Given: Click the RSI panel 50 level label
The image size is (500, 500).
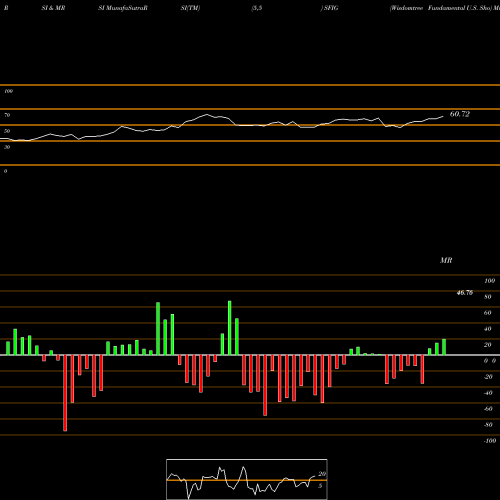Looking at the screenshot, I should [x=7, y=131].
